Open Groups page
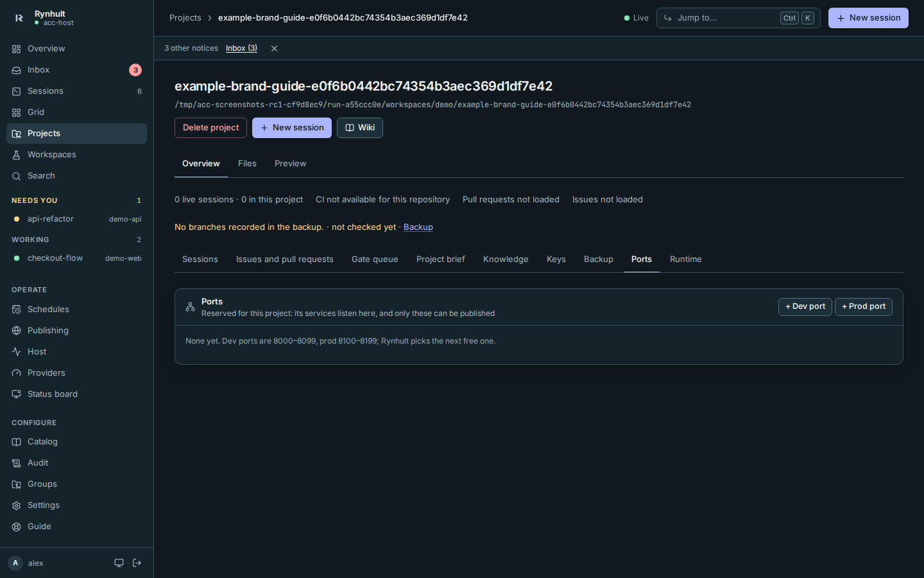Image resolution: width=924 pixels, height=578 pixels. [x=76, y=484]
